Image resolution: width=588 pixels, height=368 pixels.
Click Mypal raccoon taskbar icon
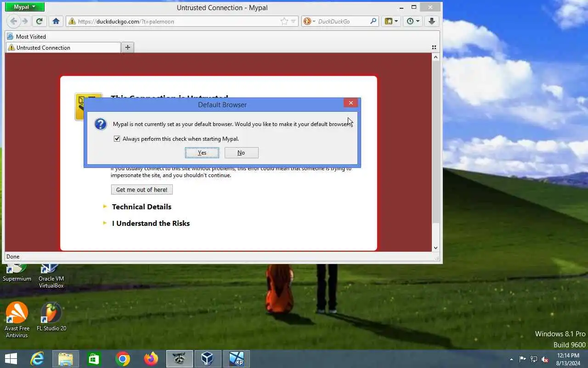[179, 359]
